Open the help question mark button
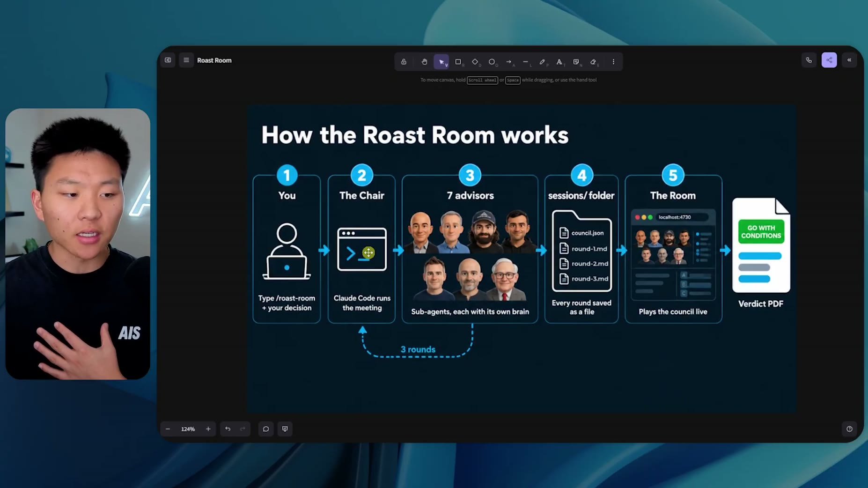 pos(849,429)
